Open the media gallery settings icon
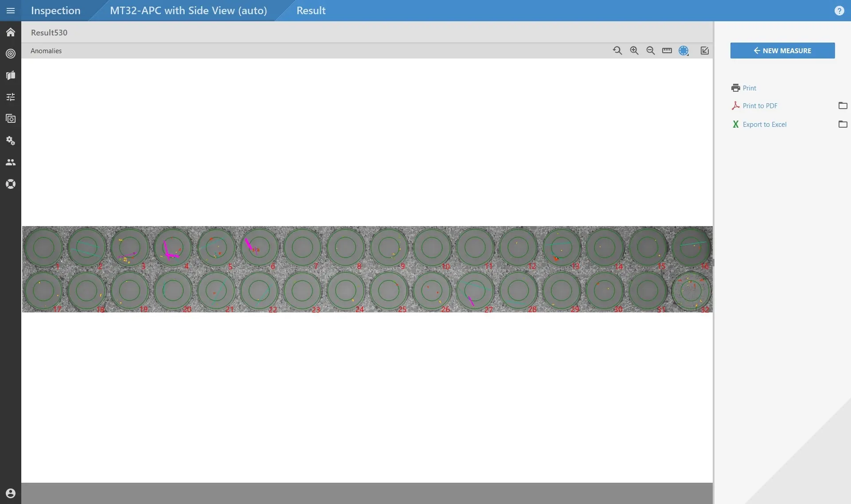 pyautogui.click(x=10, y=118)
